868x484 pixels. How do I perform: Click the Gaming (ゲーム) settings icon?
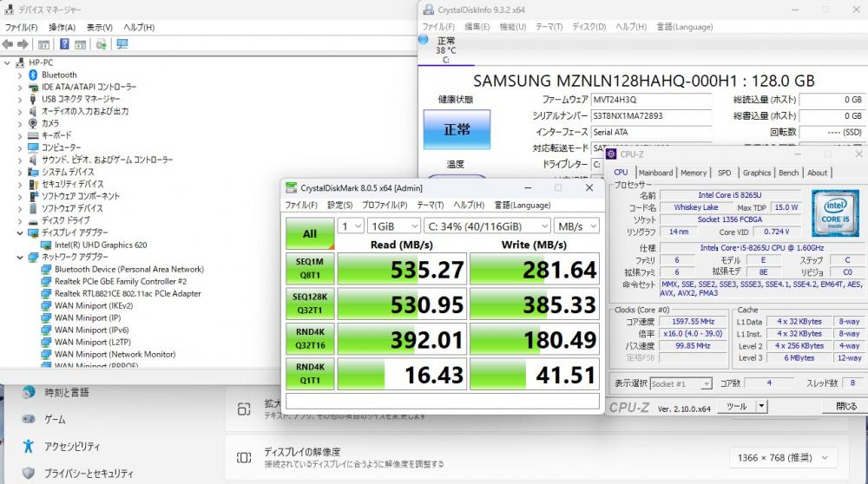pyautogui.click(x=29, y=419)
